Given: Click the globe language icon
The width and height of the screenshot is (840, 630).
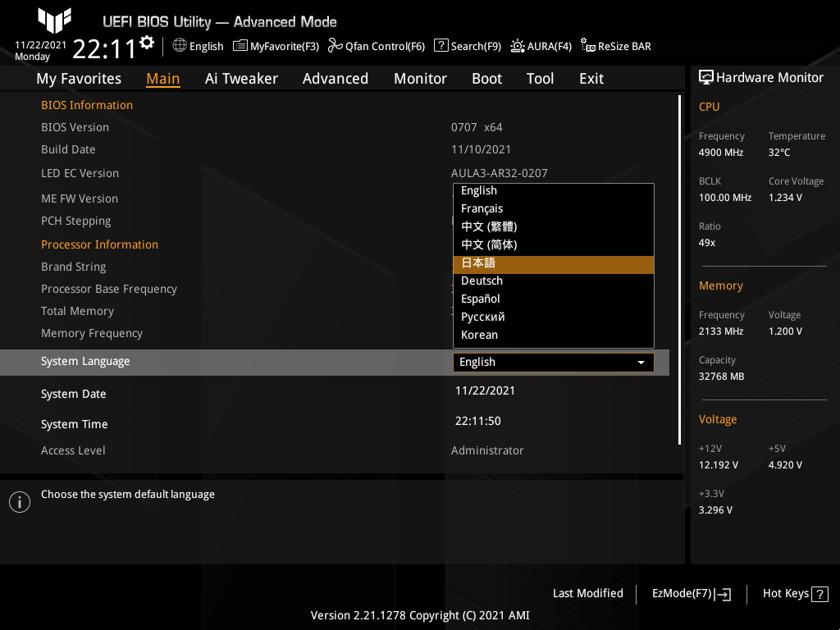Looking at the screenshot, I should point(180,46).
